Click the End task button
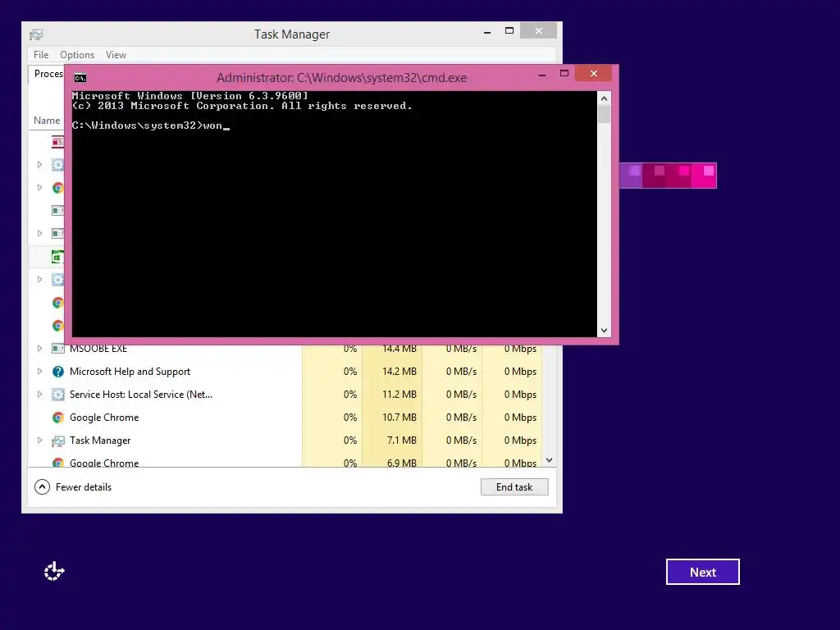 (514, 487)
